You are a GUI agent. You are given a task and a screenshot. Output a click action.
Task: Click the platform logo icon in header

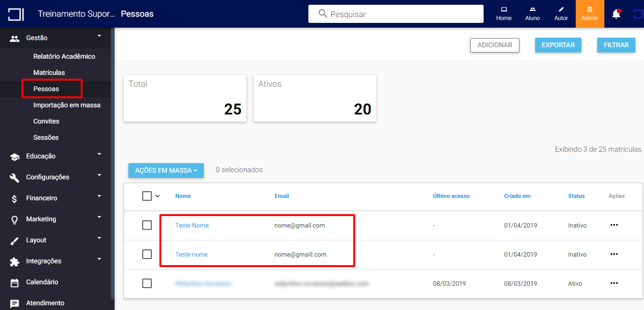16,14
